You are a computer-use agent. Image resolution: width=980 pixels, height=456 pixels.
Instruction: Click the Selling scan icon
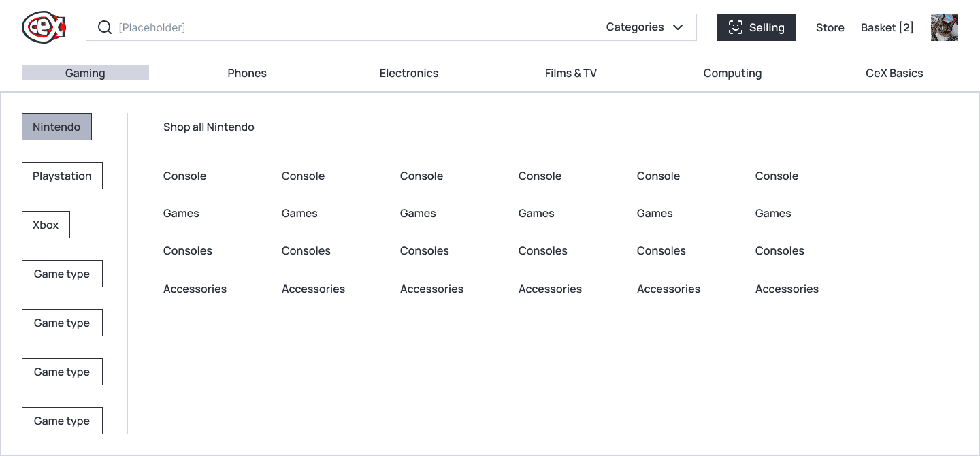(735, 27)
